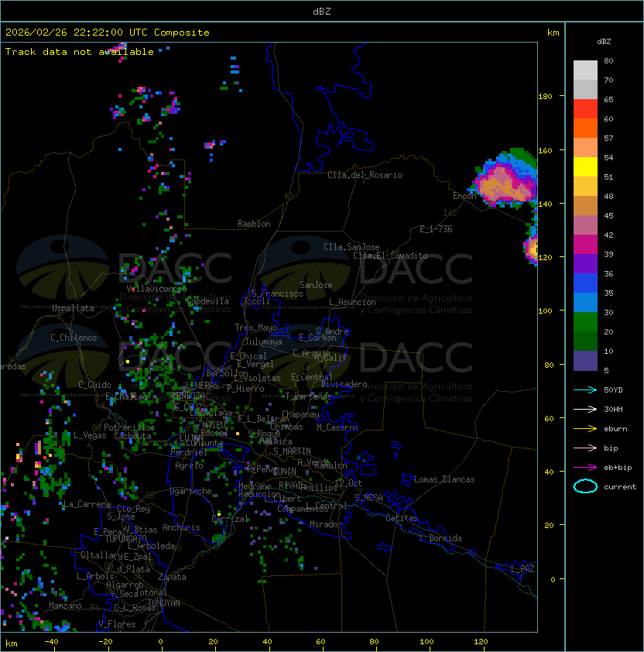Click the 'Tres_Mayo' map label

tap(255, 328)
